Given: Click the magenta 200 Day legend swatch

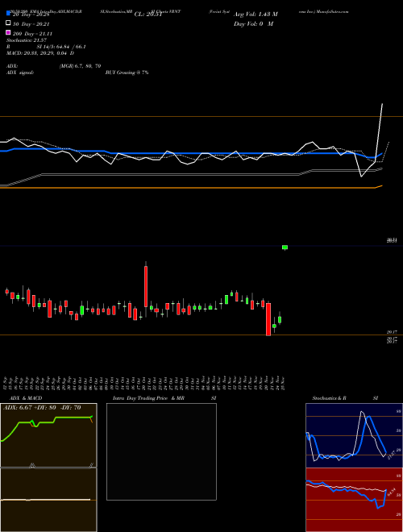Looking at the screenshot, I should pyautogui.click(x=8, y=32).
